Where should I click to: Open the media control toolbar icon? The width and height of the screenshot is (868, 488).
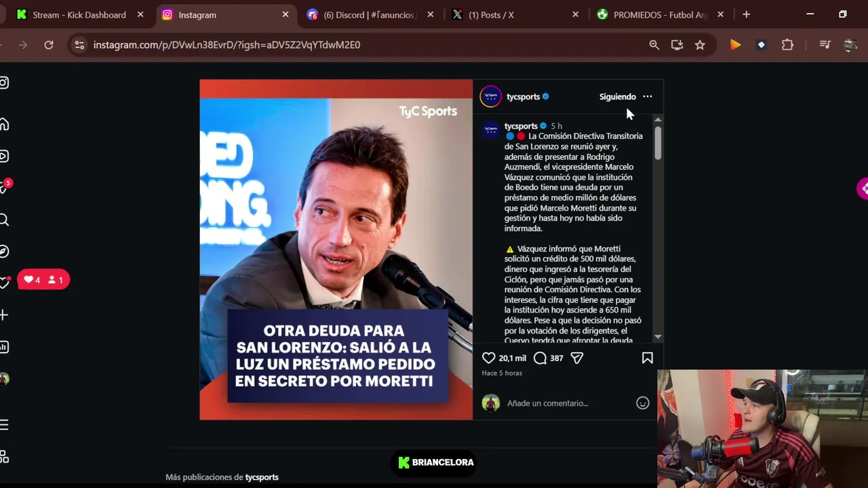click(825, 45)
